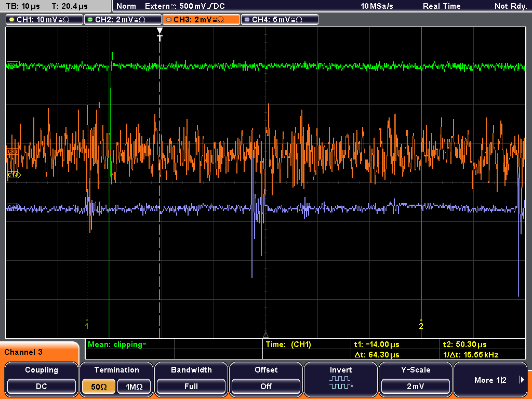Click the 10 MSa/s sample rate readout

(377, 6)
